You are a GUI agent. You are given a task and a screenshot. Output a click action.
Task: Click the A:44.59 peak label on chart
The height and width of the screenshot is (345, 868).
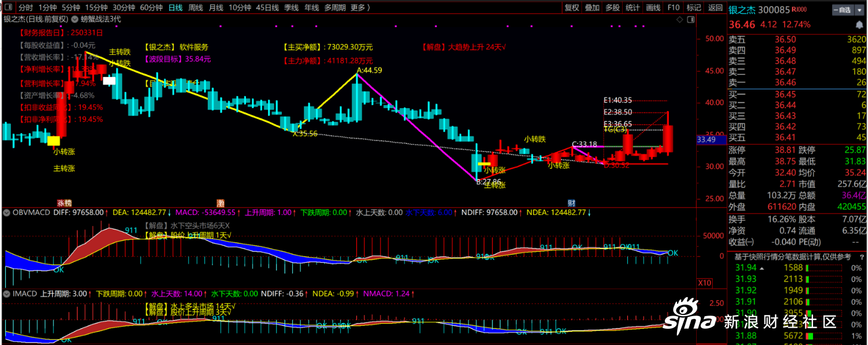[x=369, y=70]
